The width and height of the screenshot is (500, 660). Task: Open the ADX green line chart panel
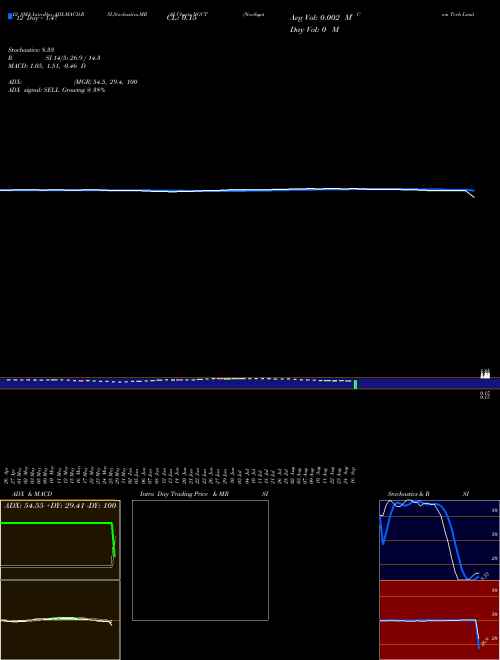point(60,540)
